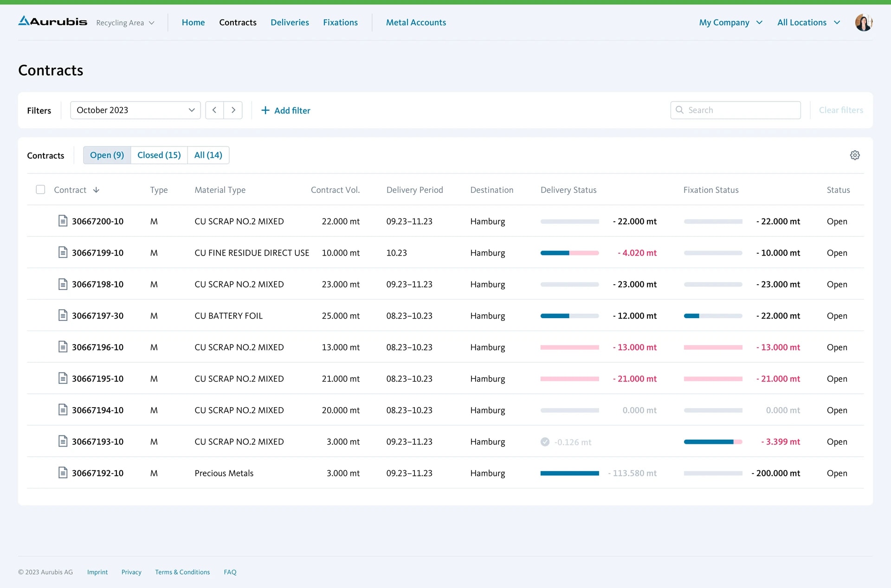
Task: Switch to the Closed (15) tab
Action: coord(159,155)
